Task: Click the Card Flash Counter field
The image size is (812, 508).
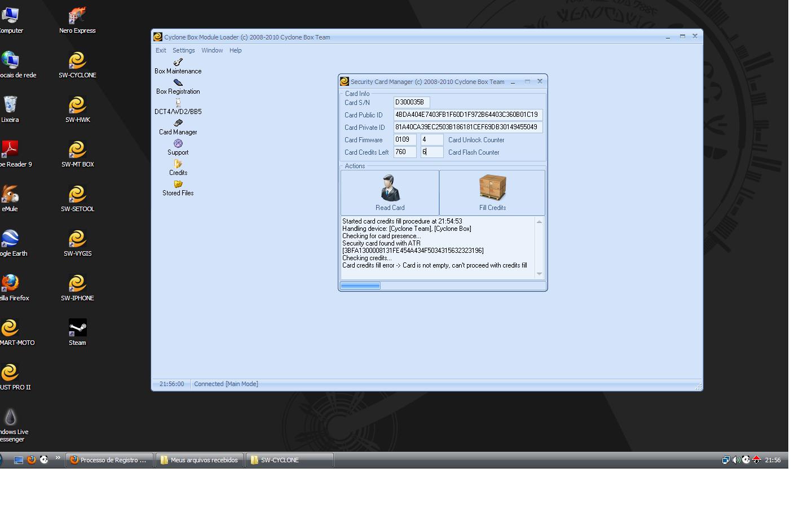Action: [x=432, y=152]
